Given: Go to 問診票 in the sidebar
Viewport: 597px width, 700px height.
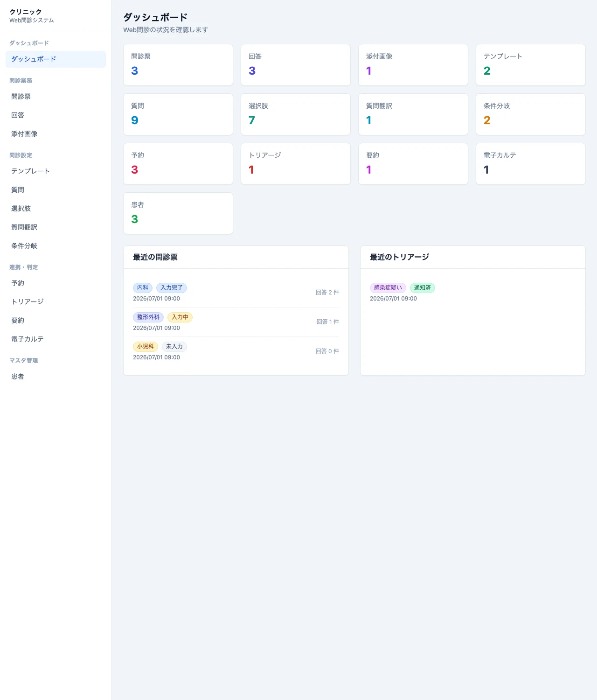Looking at the screenshot, I should (56, 97).
